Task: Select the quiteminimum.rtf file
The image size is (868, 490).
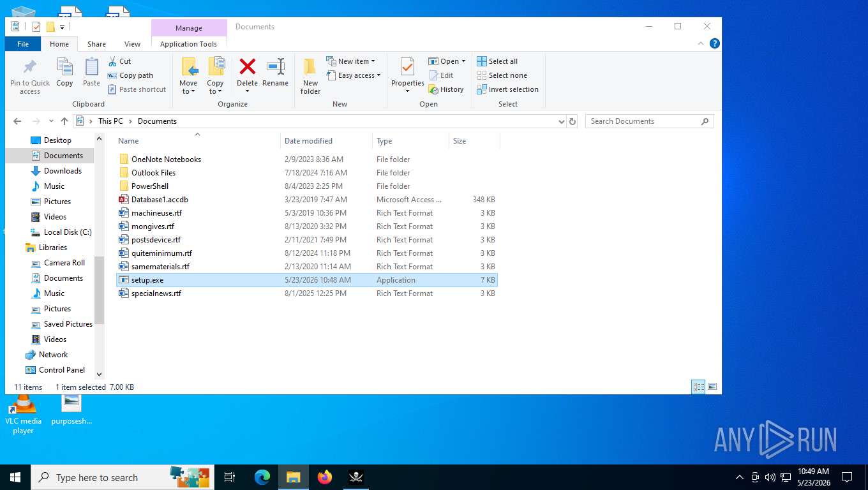Action: click(x=161, y=253)
